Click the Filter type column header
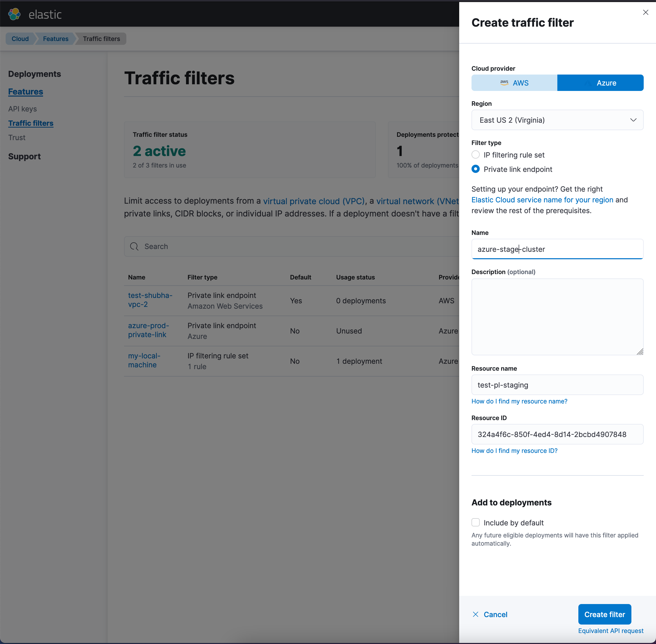Image resolution: width=656 pixels, height=644 pixels. [x=202, y=277]
